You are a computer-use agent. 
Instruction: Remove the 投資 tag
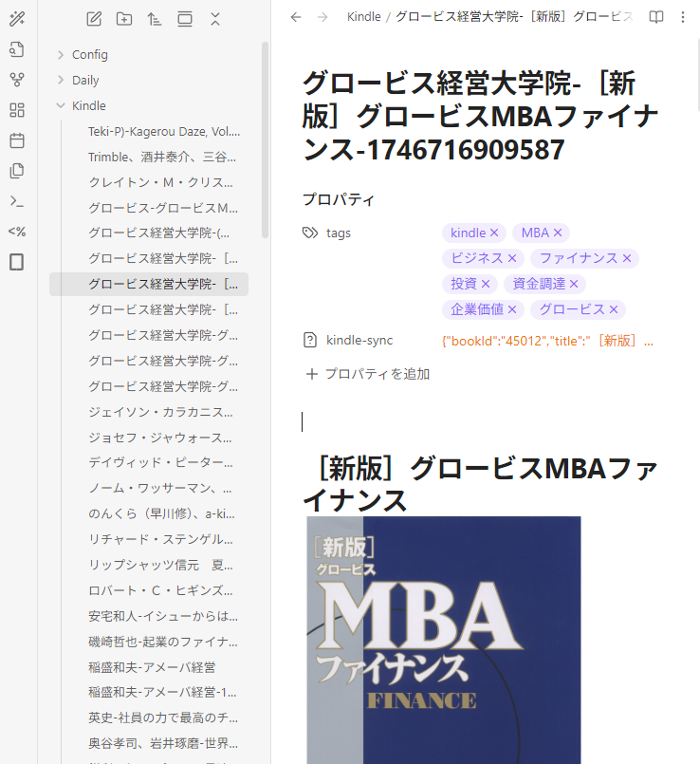point(486,284)
